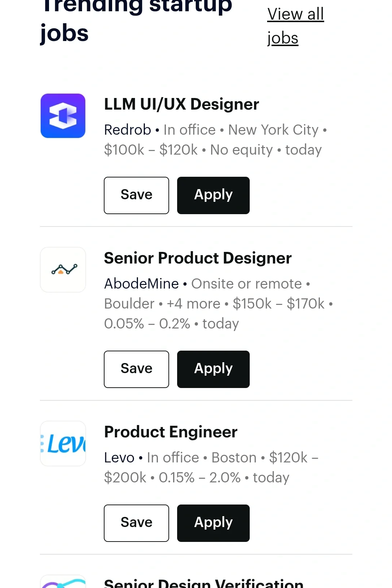This screenshot has height=588, width=392.
Task: Click the '+4 more' locations text
Action: point(193,304)
